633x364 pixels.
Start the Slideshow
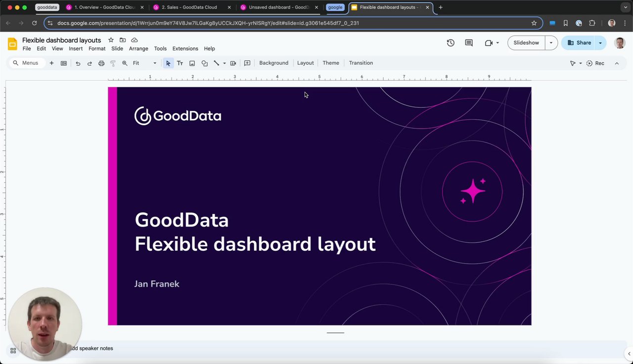coord(526,43)
